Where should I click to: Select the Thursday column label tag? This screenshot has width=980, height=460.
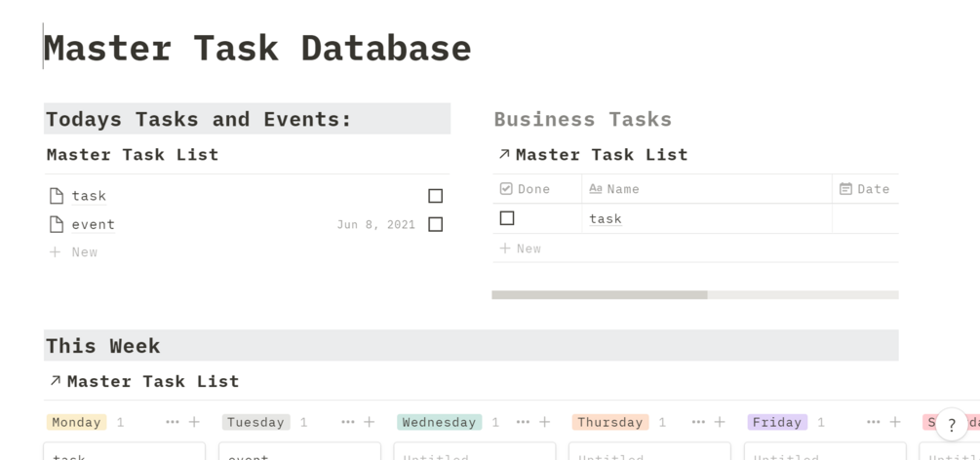coord(609,422)
